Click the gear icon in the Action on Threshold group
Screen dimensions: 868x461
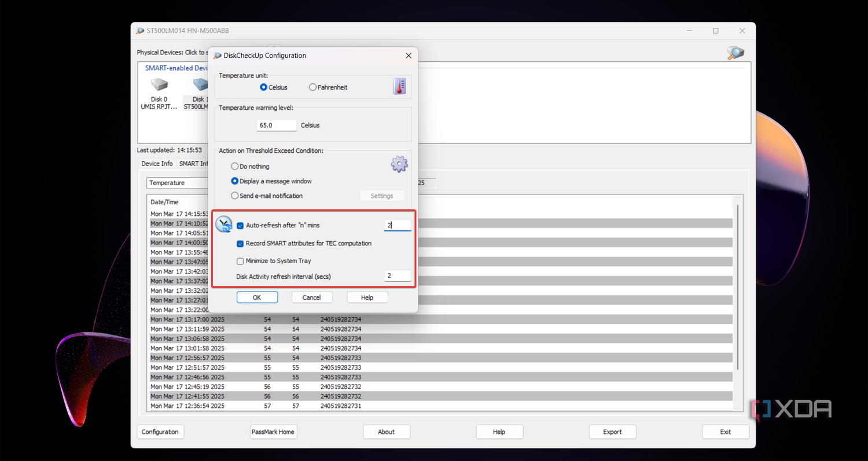coord(399,165)
